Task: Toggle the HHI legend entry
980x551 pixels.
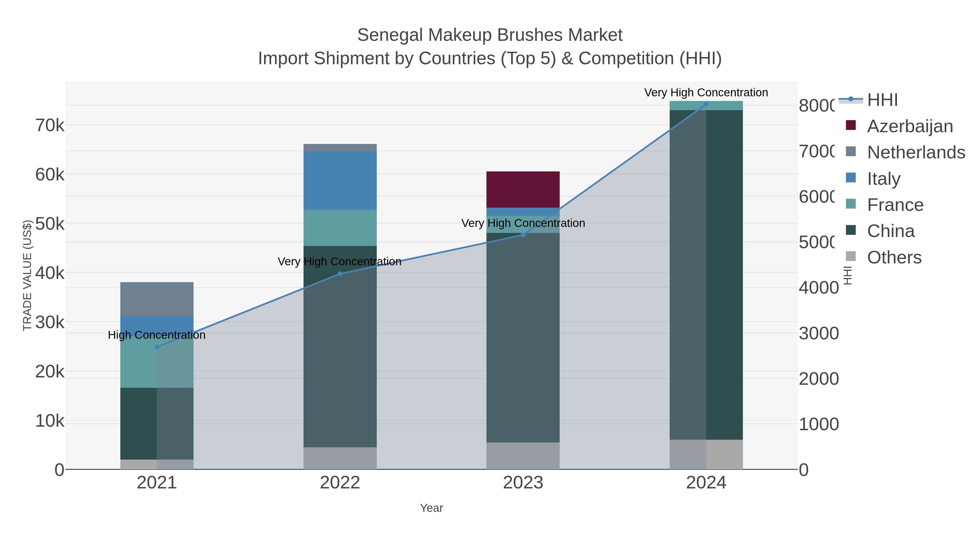Action: 869,100
